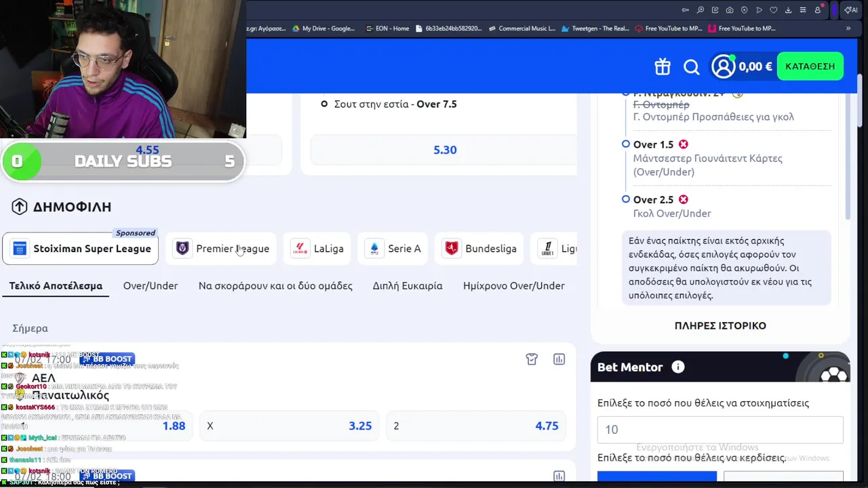The image size is (868, 488).
Task: Select draw X odds 3.25
Action: (x=290, y=426)
